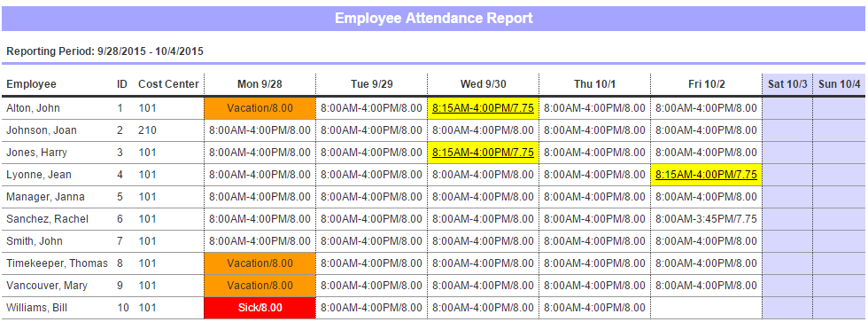868x322 pixels.
Task: Click Joan Johnson's Thursday 8:00AM-4:00PM/8.00 cell
Action: pos(594,130)
